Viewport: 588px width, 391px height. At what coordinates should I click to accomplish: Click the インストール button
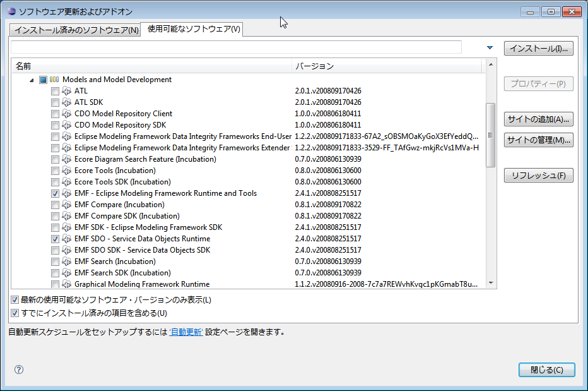(539, 49)
